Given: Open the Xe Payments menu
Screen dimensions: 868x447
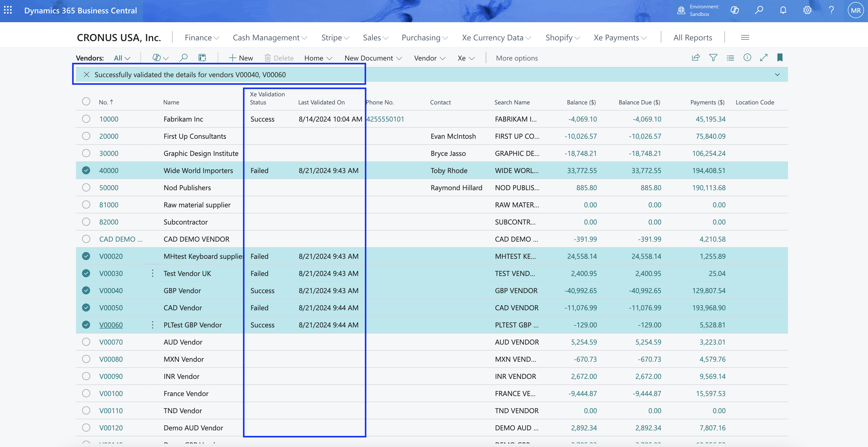Looking at the screenshot, I should point(620,38).
